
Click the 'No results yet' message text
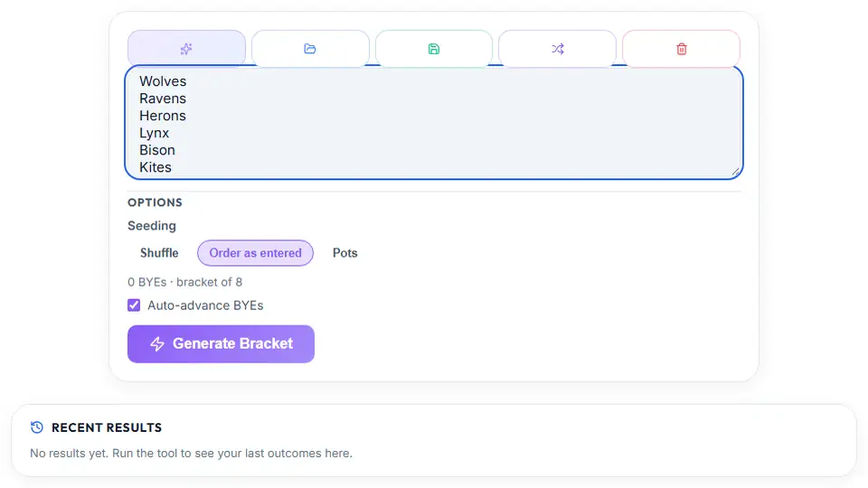[191, 453]
